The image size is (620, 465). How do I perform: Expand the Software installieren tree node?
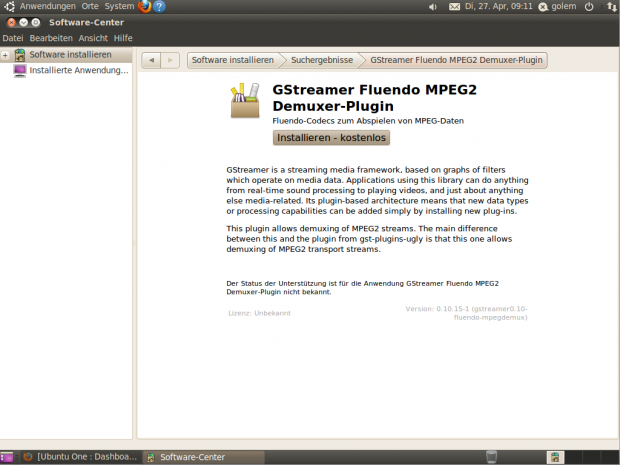point(6,55)
